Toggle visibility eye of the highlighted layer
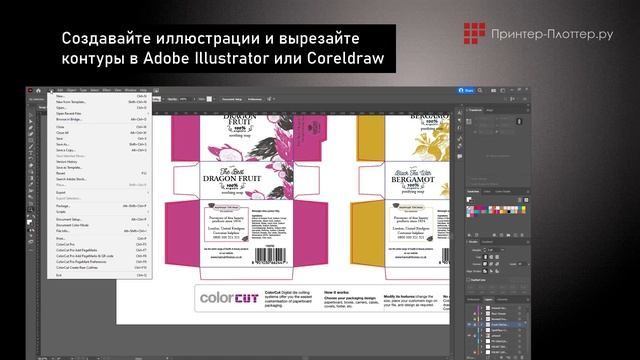640x360 pixels. 469,324
